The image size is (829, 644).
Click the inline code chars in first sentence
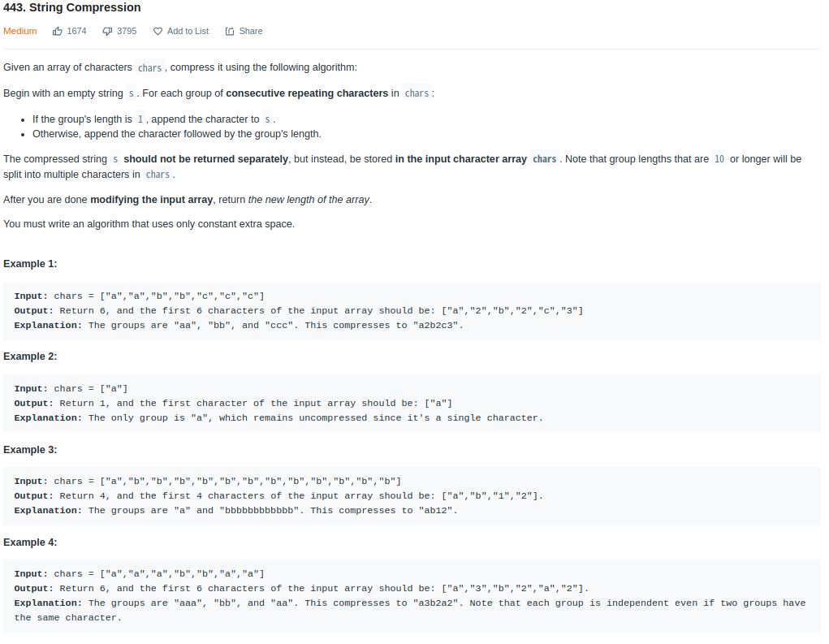149,67
